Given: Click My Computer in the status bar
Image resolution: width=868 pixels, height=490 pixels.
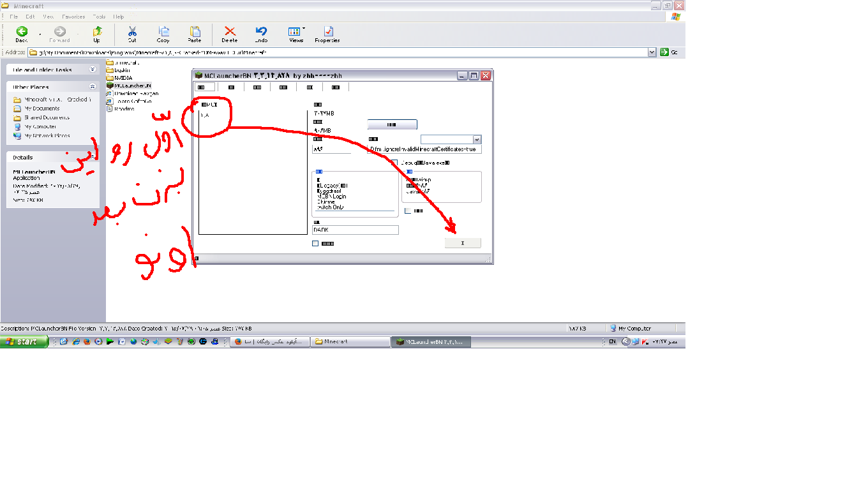Looking at the screenshot, I should point(631,329).
